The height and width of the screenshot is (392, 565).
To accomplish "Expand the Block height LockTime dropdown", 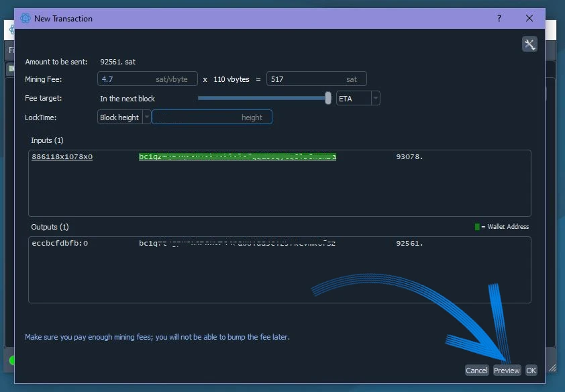I will [147, 117].
